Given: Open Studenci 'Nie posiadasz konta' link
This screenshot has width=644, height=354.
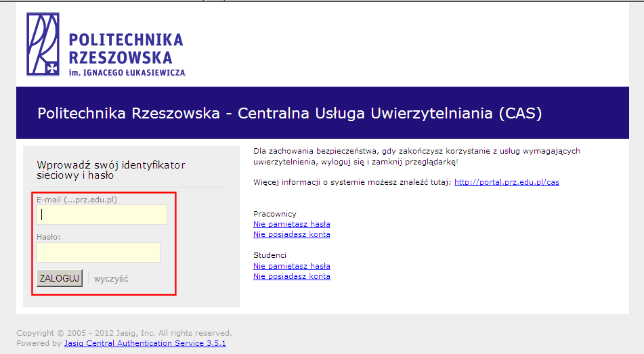Looking at the screenshot, I should point(292,276).
